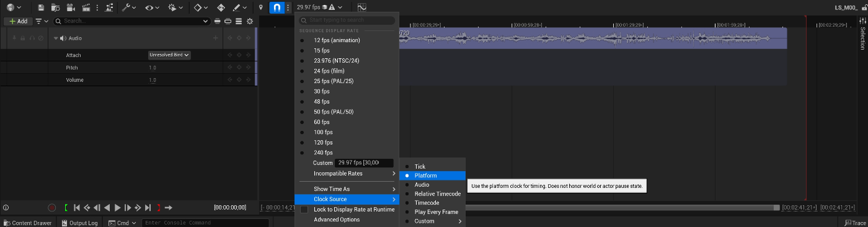Add a keyframe on the Volume row

pyautogui.click(x=239, y=80)
